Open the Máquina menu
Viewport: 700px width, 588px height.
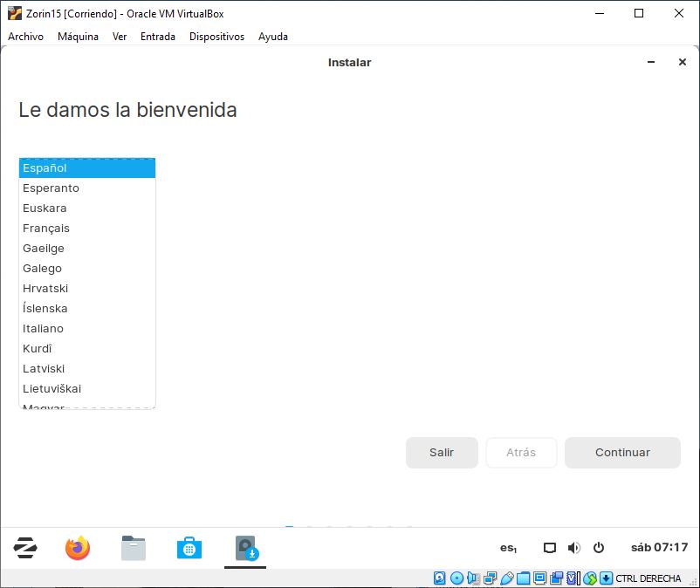(x=78, y=37)
